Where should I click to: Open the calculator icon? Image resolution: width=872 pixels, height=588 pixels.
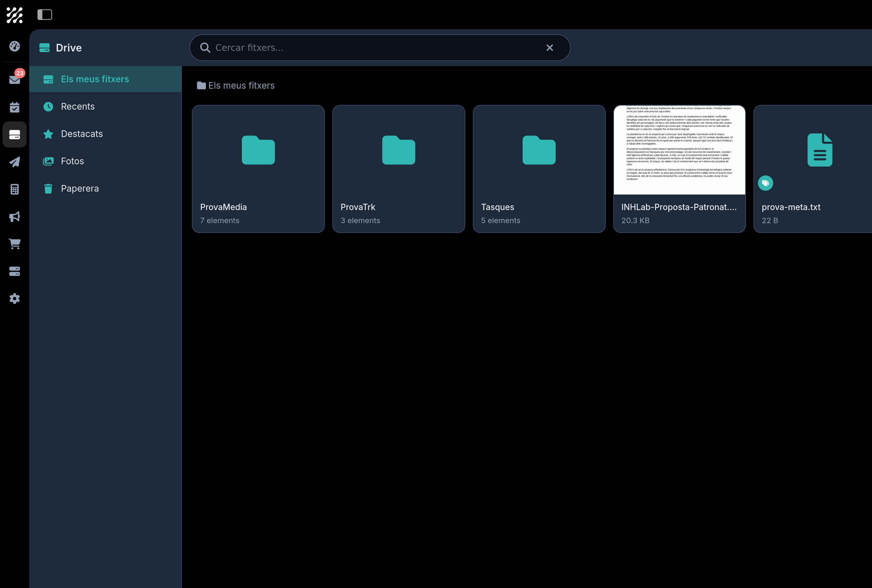[x=15, y=189]
